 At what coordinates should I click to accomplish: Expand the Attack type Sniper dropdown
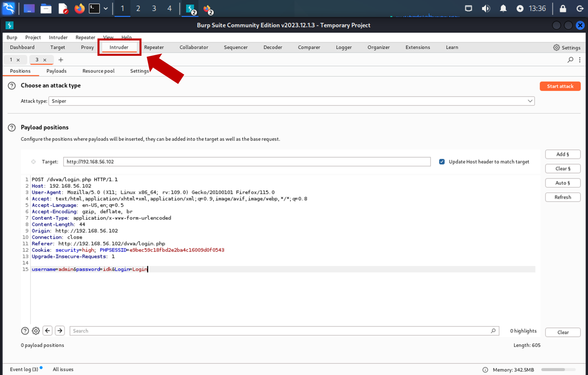coord(291,101)
